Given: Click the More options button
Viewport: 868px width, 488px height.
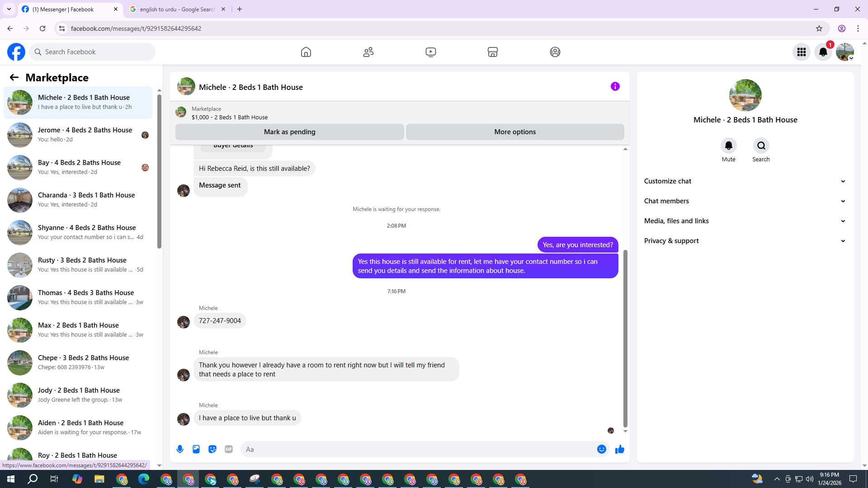Looking at the screenshot, I should coord(515,132).
